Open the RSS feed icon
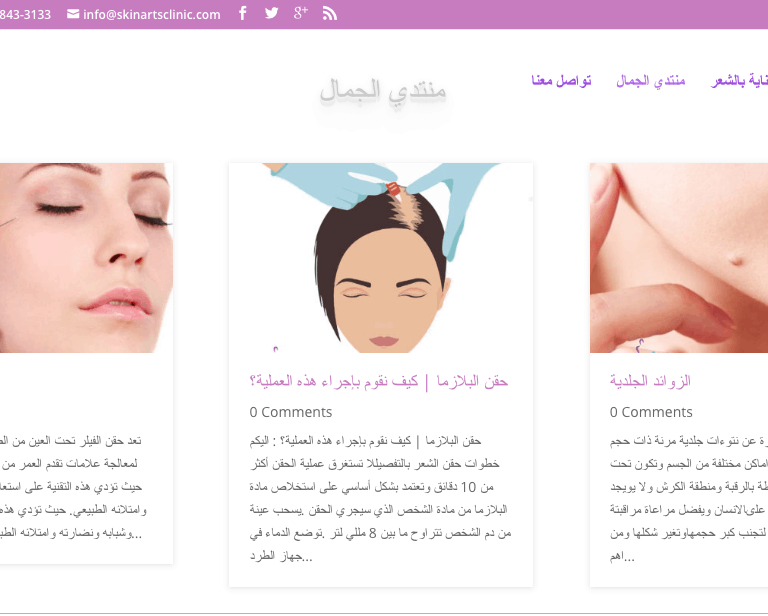This screenshot has width=768, height=616. point(330,14)
